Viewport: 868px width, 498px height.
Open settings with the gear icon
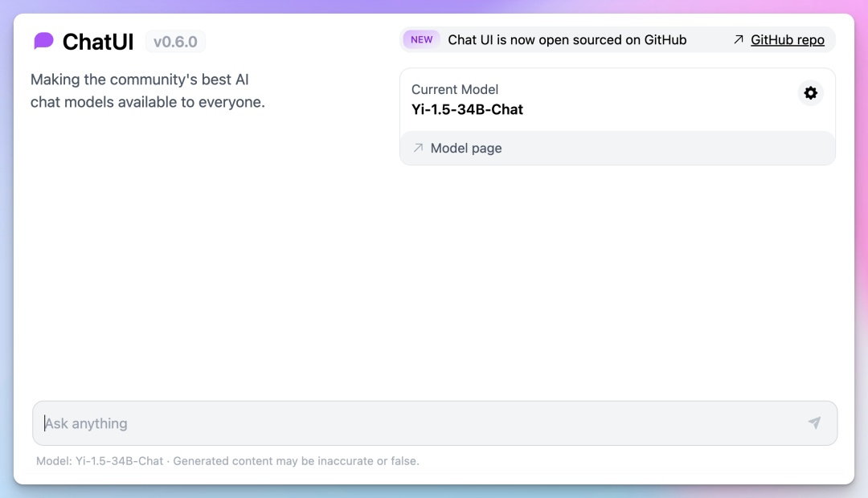pos(810,93)
